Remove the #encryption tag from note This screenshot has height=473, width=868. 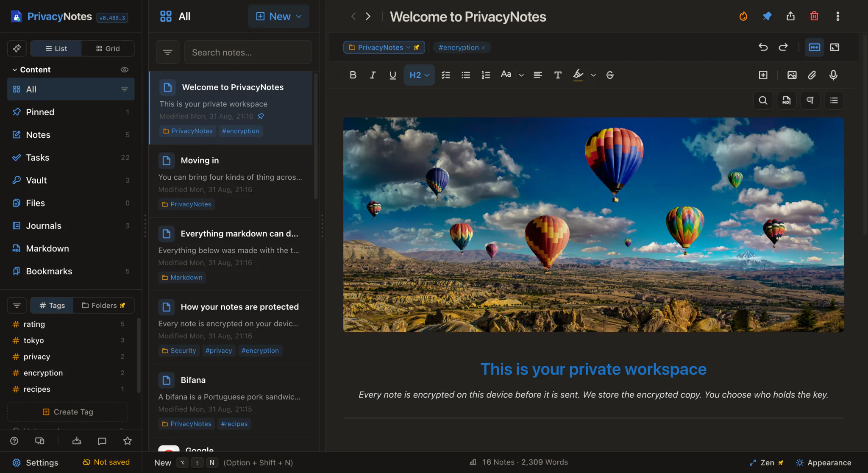click(483, 47)
